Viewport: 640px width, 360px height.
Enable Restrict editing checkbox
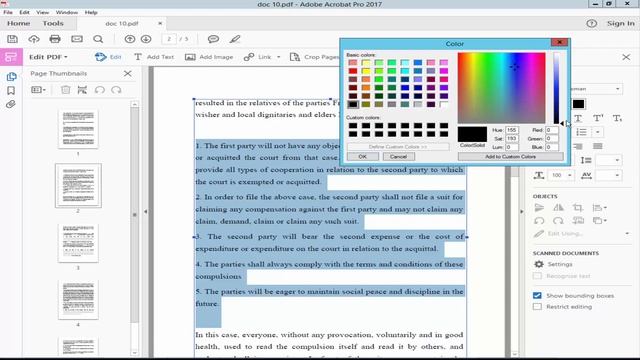pyautogui.click(x=537, y=307)
